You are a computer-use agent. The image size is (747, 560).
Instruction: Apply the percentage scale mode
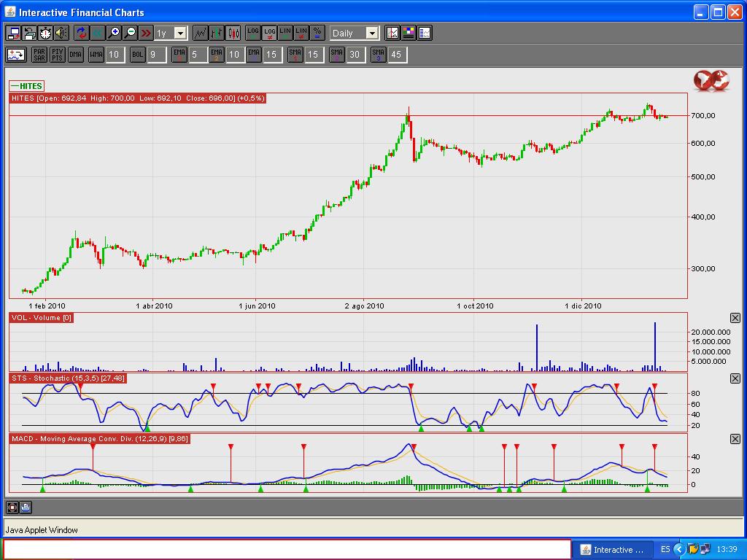317,33
